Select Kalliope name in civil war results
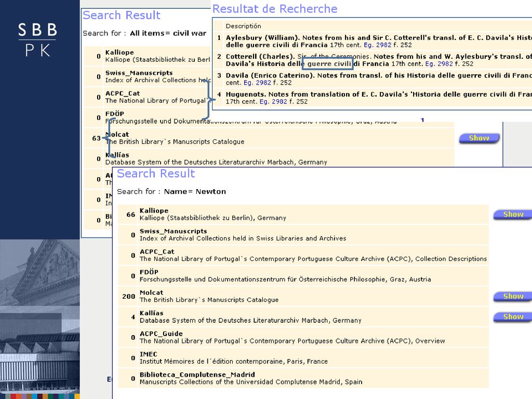 [119, 52]
